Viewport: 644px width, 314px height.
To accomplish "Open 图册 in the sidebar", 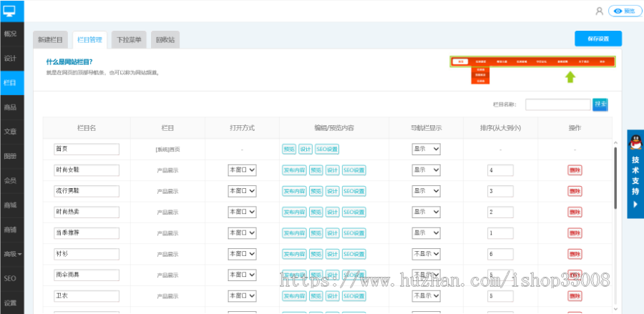I will click(10, 156).
